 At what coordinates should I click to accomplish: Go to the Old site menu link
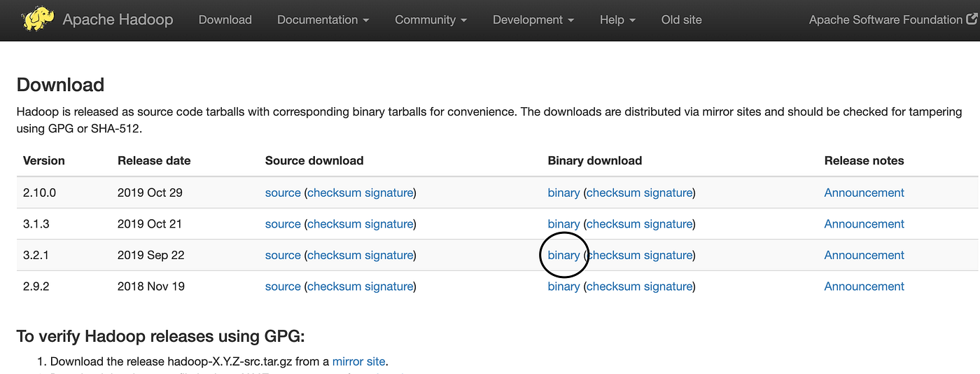(x=681, y=20)
